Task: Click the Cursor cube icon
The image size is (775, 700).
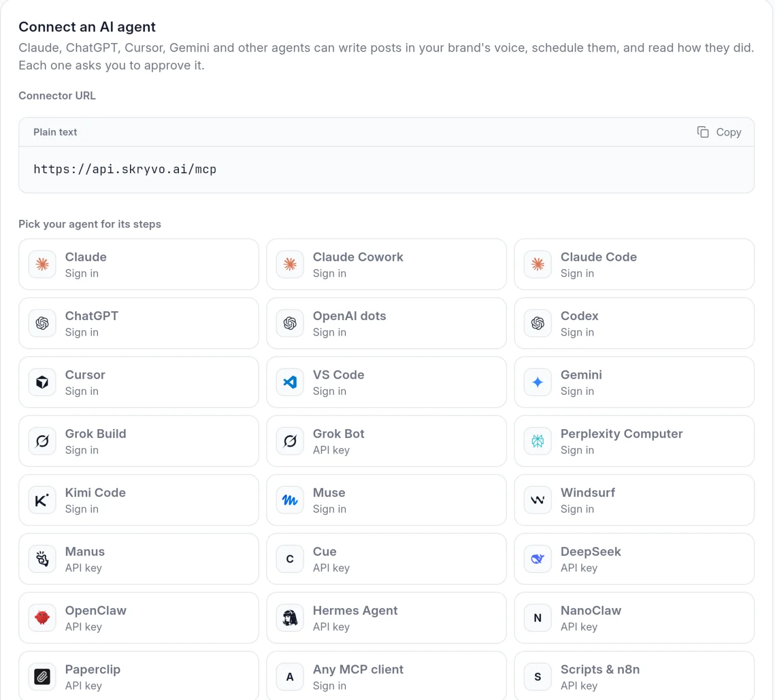Action: pos(42,383)
